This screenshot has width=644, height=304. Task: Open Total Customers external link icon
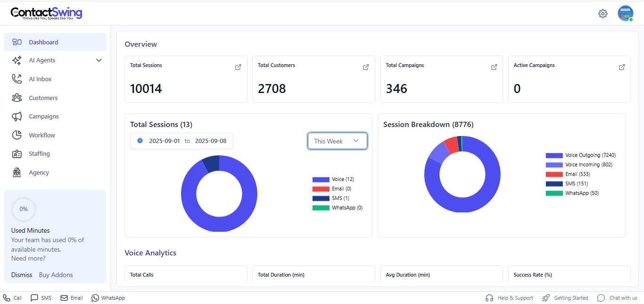pyautogui.click(x=366, y=67)
